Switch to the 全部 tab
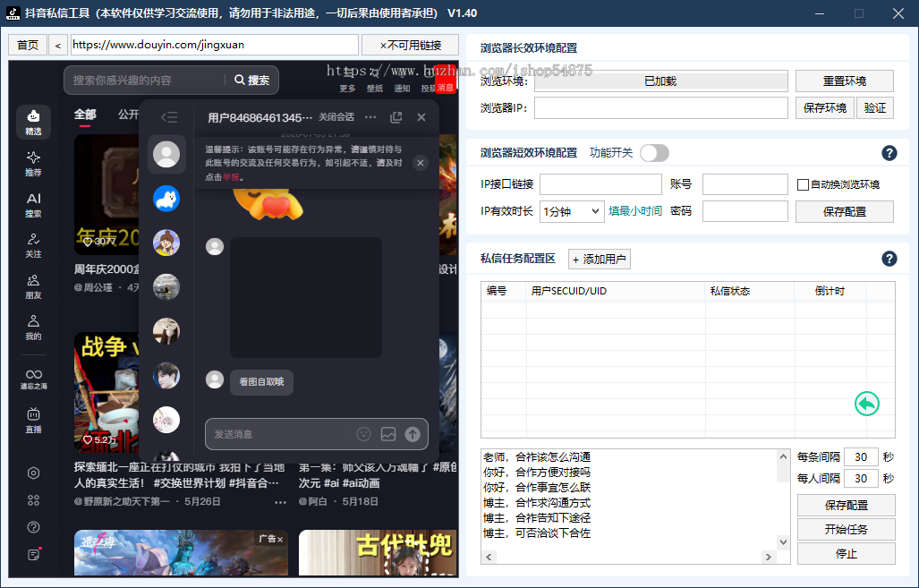 point(85,115)
